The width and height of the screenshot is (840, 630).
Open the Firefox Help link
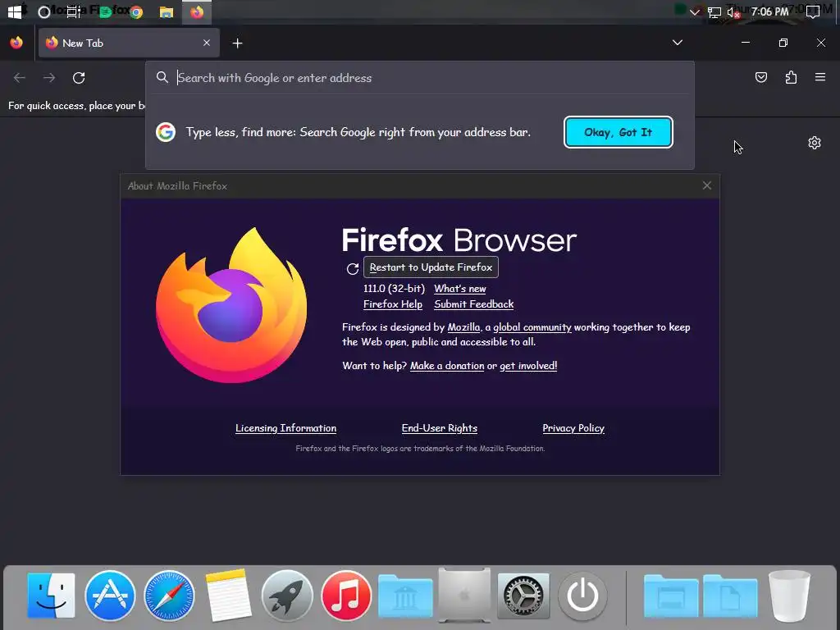(393, 304)
